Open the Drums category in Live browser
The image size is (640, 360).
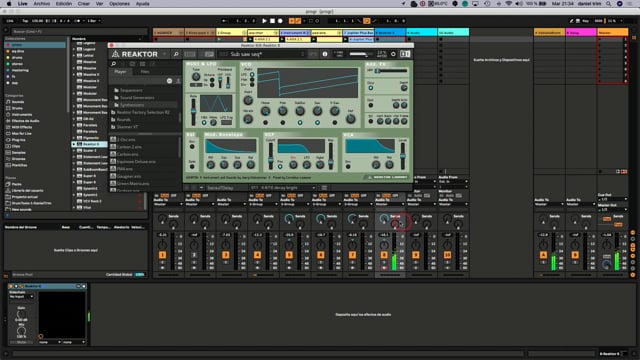point(18,108)
